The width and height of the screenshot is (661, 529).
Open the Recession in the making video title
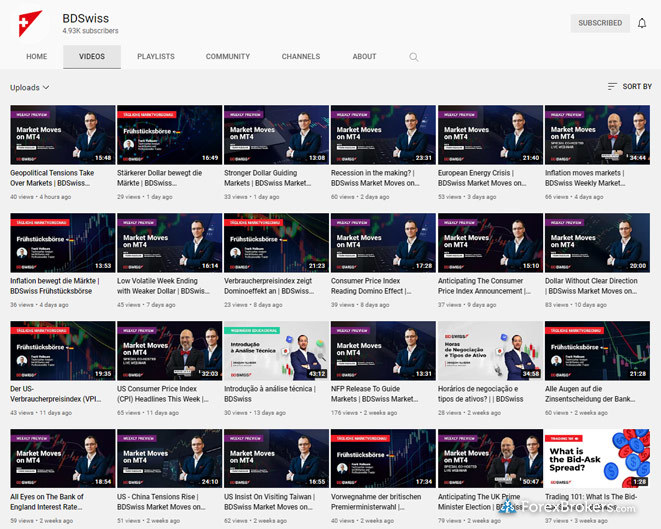click(x=375, y=178)
